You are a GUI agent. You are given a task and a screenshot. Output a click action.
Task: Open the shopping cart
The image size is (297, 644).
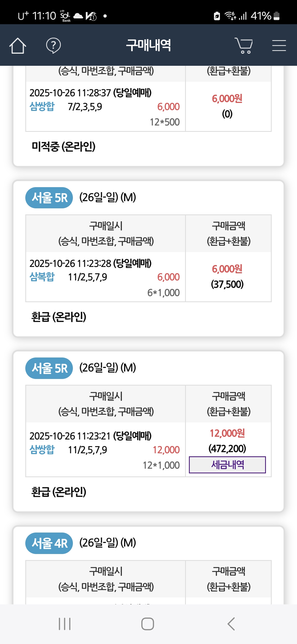point(244,45)
